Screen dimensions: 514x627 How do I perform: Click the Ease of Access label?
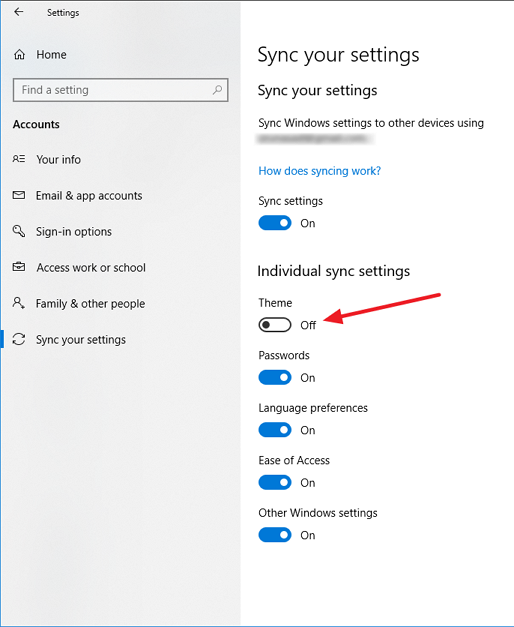click(x=294, y=460)
